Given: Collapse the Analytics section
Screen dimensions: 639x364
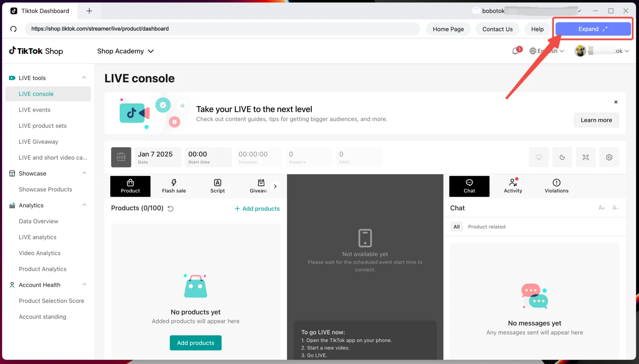Looking at the screenshot, I should pyautogui.click(x=84, y=205).
